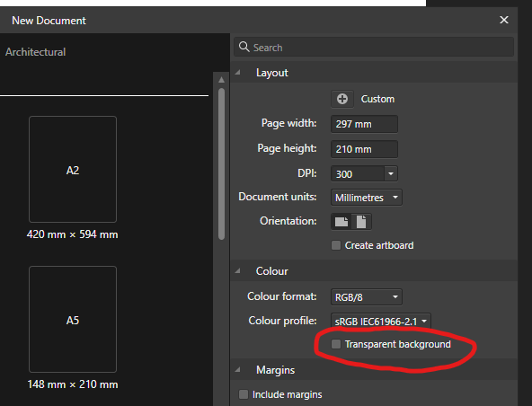Select portrait orientation icon
Image resolution: width=532 pixels, height=406 pixels.
[x=361, y=222]
